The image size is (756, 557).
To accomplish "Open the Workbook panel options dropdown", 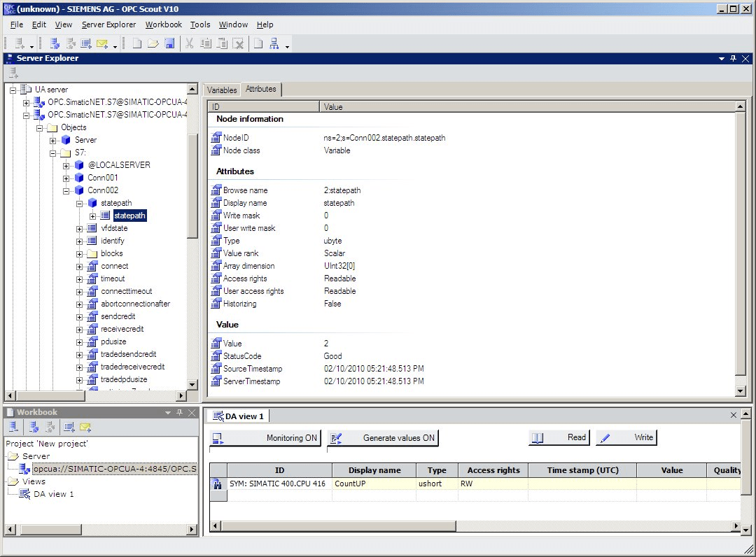I will coord(168,413).
